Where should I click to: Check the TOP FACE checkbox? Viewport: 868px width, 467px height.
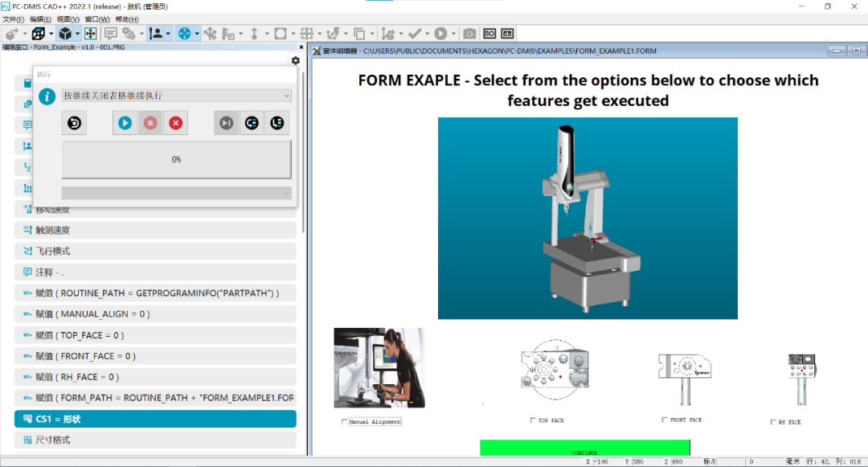point(533,420)
